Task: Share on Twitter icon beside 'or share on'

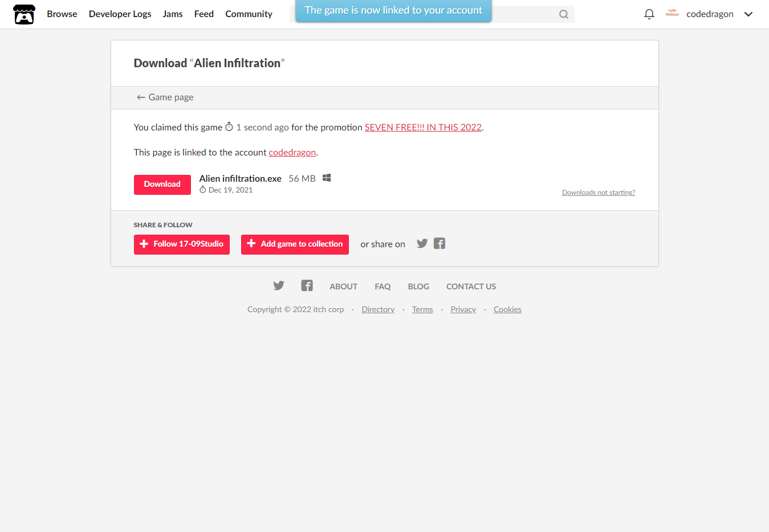Action: [422, 244]
